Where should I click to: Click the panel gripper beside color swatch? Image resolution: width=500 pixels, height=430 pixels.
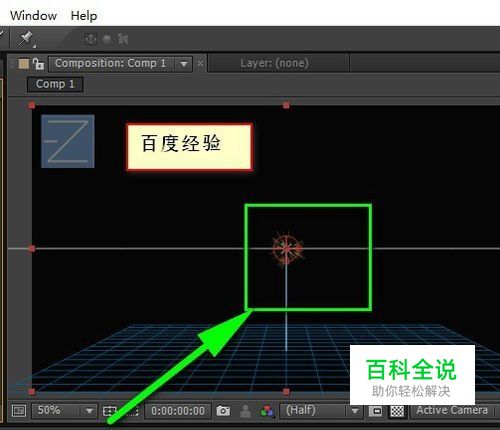12,63
